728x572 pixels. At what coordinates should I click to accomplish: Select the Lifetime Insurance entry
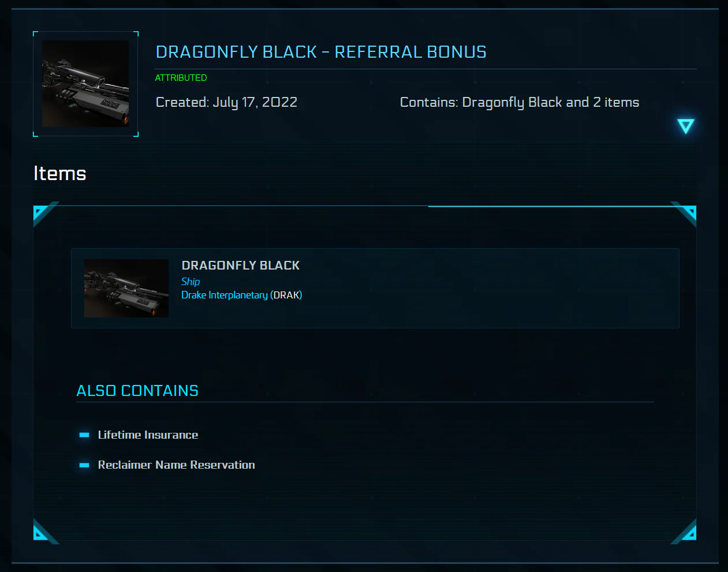click(148, 435)
